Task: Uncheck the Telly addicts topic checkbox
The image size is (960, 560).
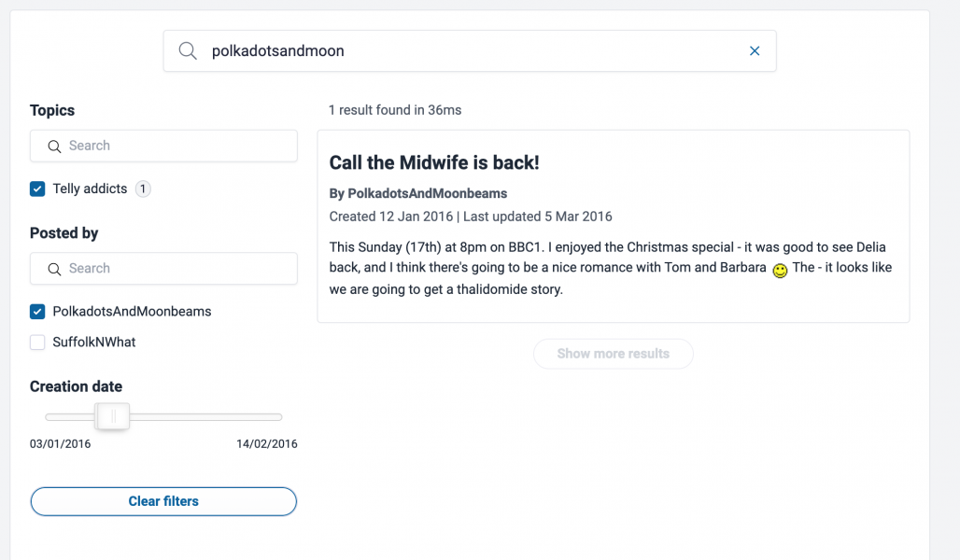Action: [x=37, y=189]
